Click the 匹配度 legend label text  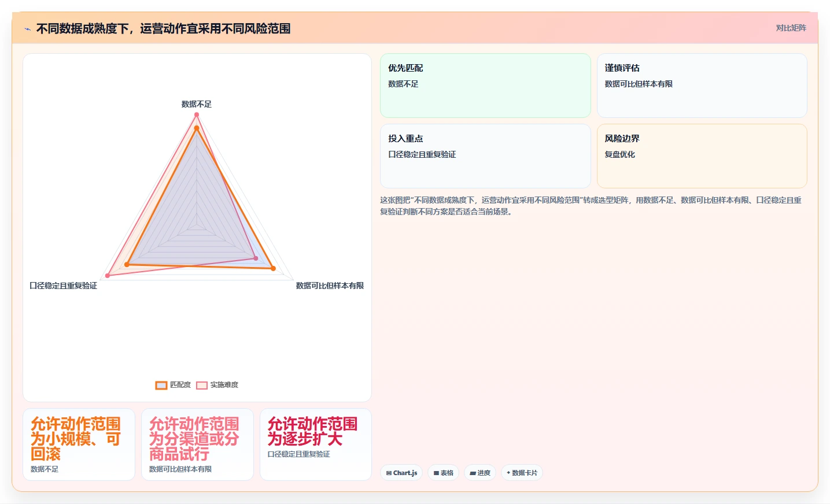tap(180, 385)
